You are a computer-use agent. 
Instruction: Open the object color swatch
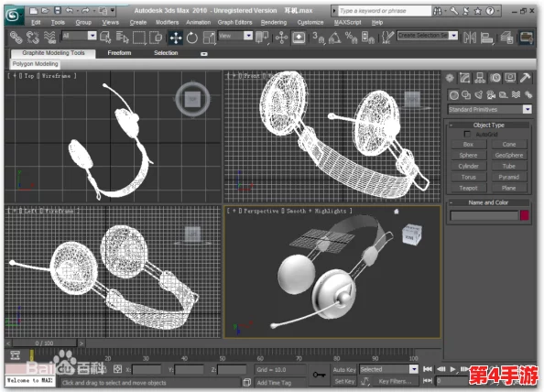(524, 215)
